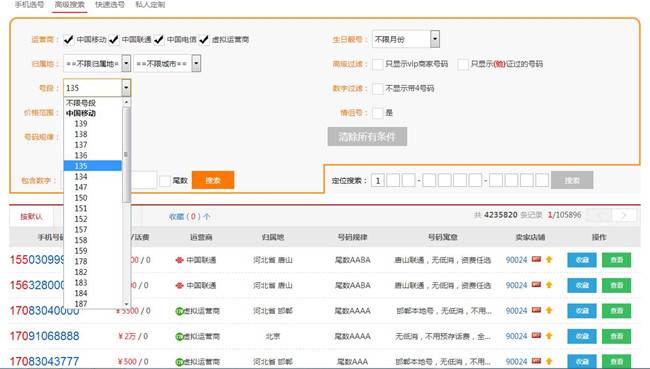Image resolution: width=650 pixels, height=369 pixels.
Task: Click yellow up-arrow icon in 155030999 row
Action: point(549,260)
